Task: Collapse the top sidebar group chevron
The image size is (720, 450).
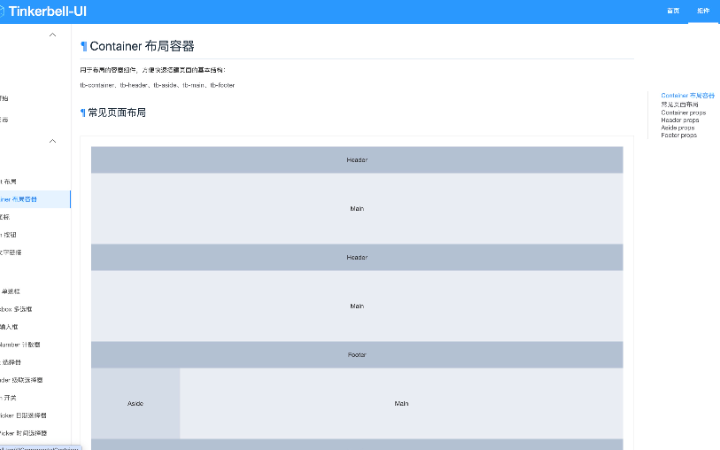Action: (x=53, y=35)
